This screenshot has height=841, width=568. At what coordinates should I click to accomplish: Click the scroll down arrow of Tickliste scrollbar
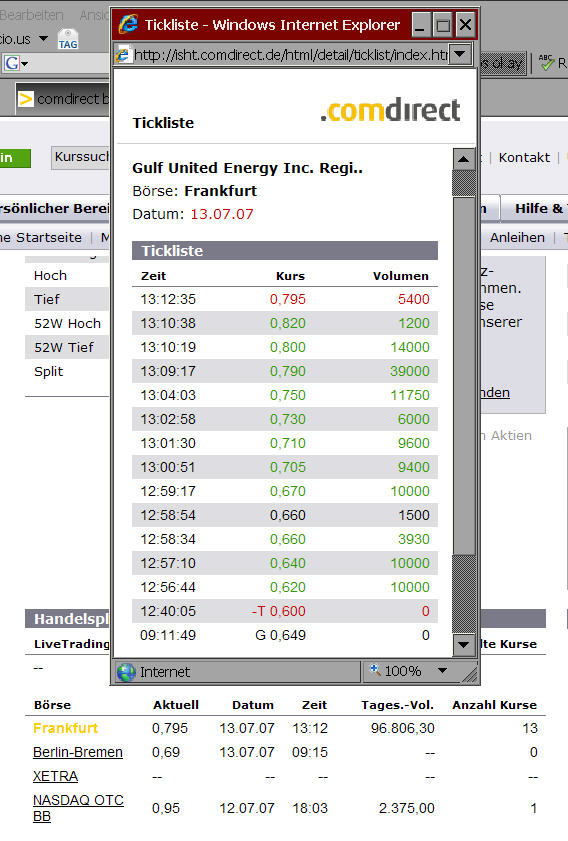pos(463,644)
